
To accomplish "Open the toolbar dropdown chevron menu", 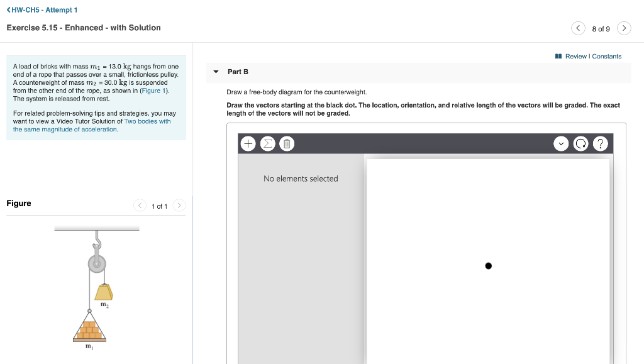I will click(x=561, y=143).
